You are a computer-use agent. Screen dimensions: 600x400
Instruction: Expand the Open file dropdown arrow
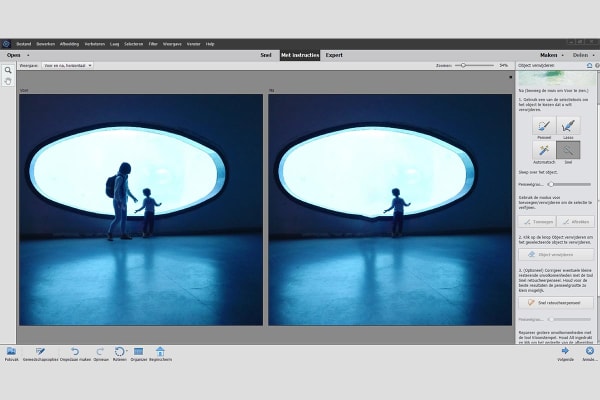tap(28, 55)
